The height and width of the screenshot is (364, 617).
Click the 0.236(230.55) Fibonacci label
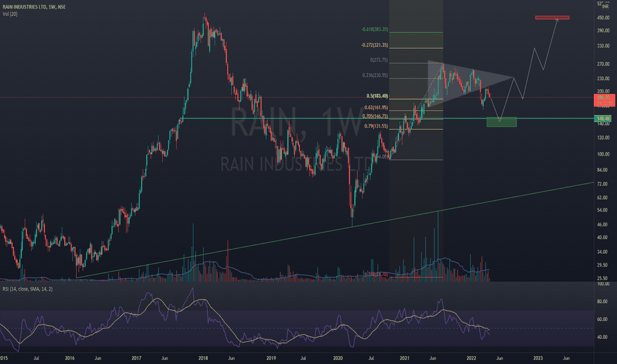pyautogui.click(x=375, y=75)
